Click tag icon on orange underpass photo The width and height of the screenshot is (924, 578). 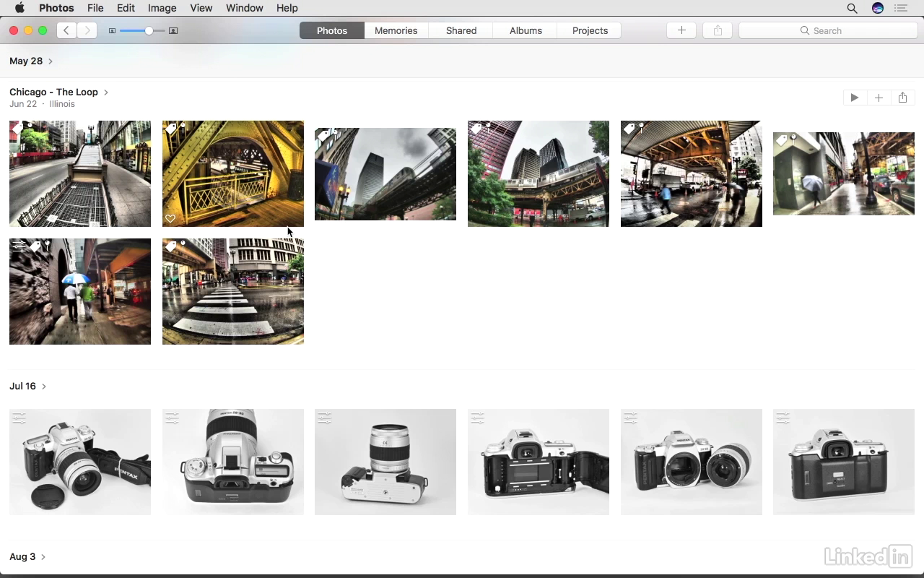pos(629,129)
